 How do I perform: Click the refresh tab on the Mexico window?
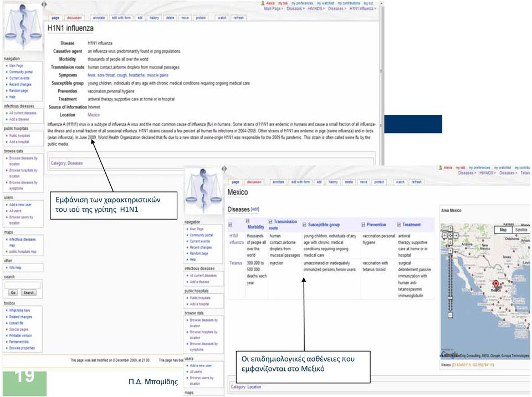417,182
